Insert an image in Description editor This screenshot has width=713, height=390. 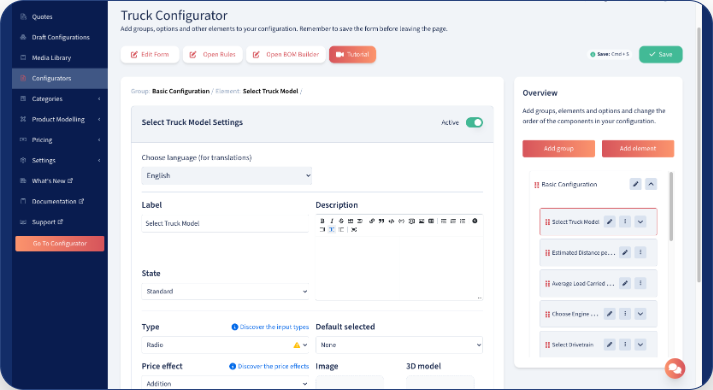pyautogui.click(x=421, y=221)
